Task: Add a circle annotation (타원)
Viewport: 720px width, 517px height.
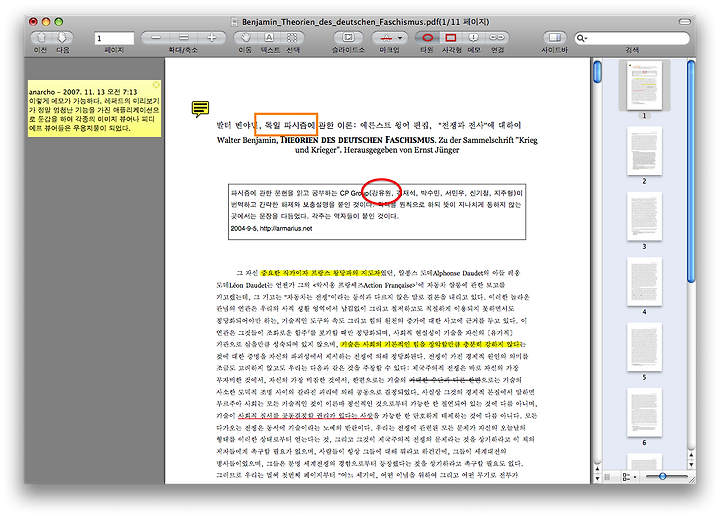Action: click(x=427, y=37)
